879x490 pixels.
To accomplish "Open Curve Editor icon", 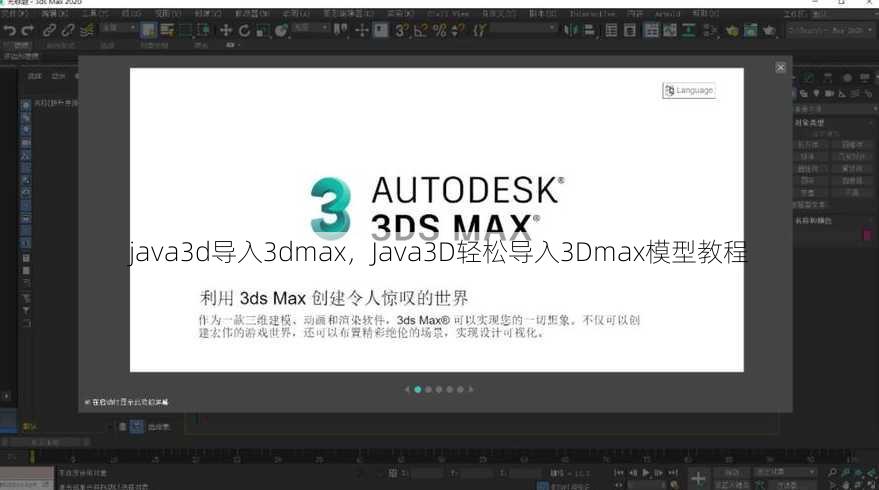I will [x=670, y=30].
